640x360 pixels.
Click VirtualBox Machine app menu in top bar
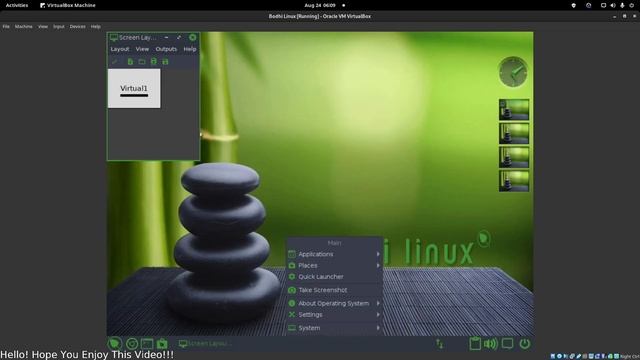click(68, 5)
